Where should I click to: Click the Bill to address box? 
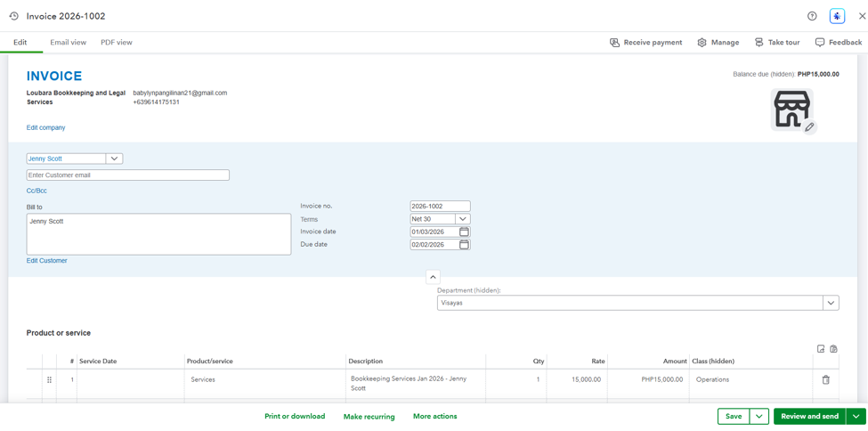[158, 234]
